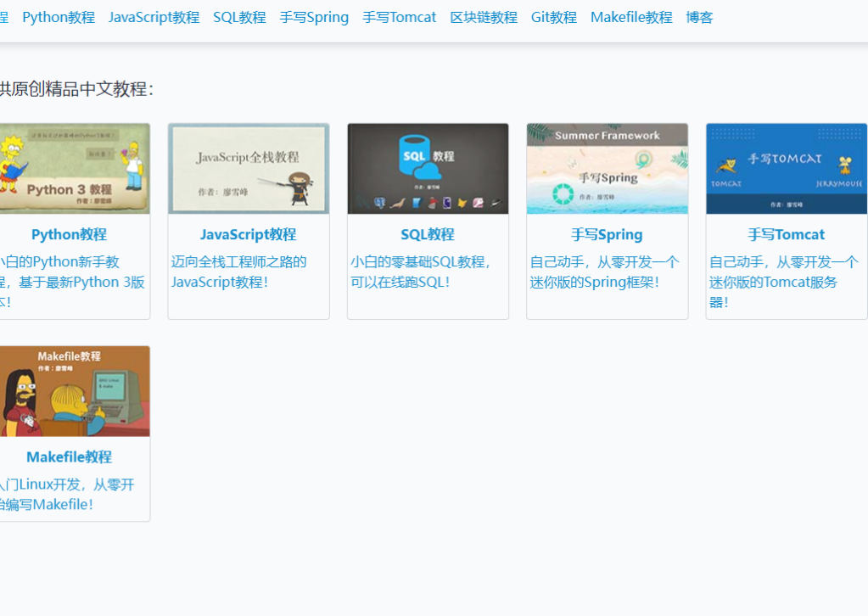Click the 手写TOMCAT blue cover thumbnail
Image resolution: width=868 pixels, height=616 pixels.
coord(786,168)
